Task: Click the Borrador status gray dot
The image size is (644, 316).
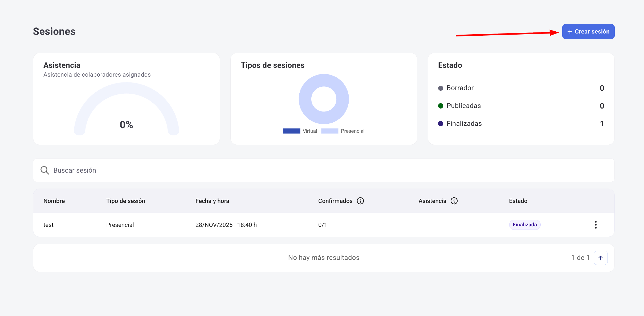Action: [441, 88]
